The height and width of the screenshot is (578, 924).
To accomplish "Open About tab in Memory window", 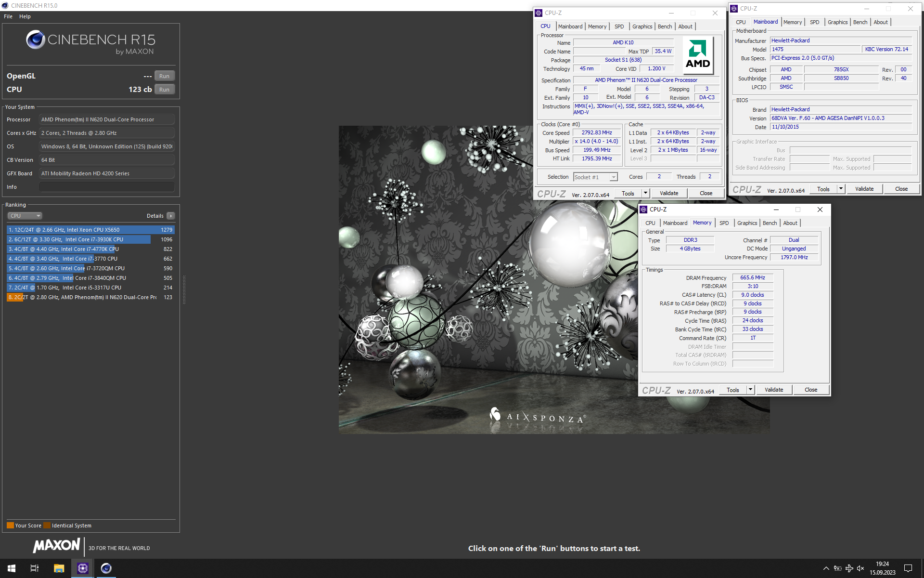I will pyautogui.click(x=790, y=223).
